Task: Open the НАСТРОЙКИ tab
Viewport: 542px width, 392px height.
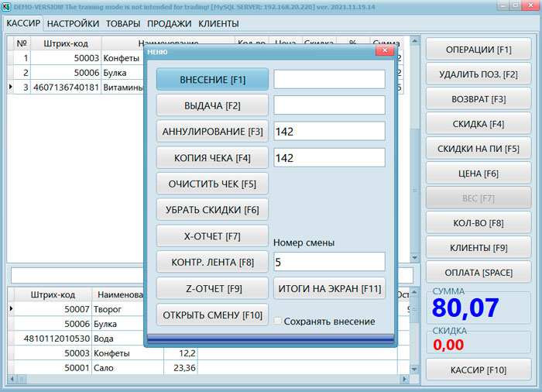Action: (73, 23)
